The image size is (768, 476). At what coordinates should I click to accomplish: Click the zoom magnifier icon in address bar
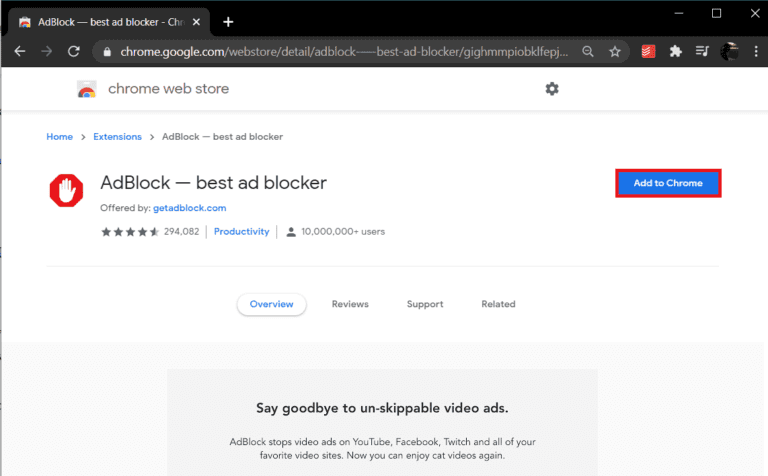pos(588,51)
